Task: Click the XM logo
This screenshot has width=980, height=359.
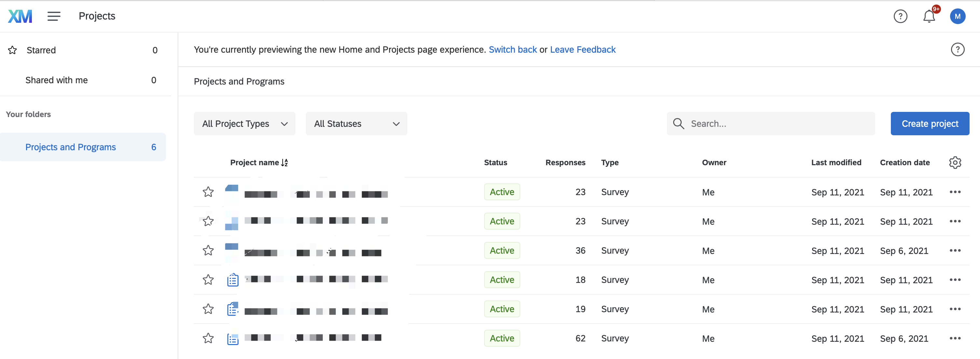Action: 20,16
